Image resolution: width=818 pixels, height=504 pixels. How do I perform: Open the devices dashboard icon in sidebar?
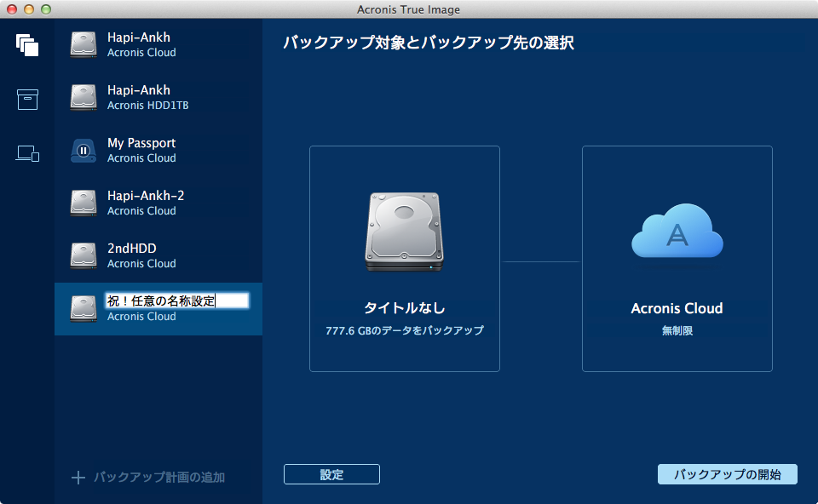pos(27,153)
